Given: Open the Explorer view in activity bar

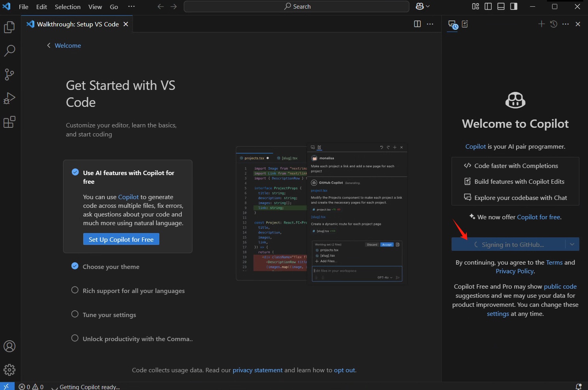Looking at the screenshot, I should (x=9, y=27).
